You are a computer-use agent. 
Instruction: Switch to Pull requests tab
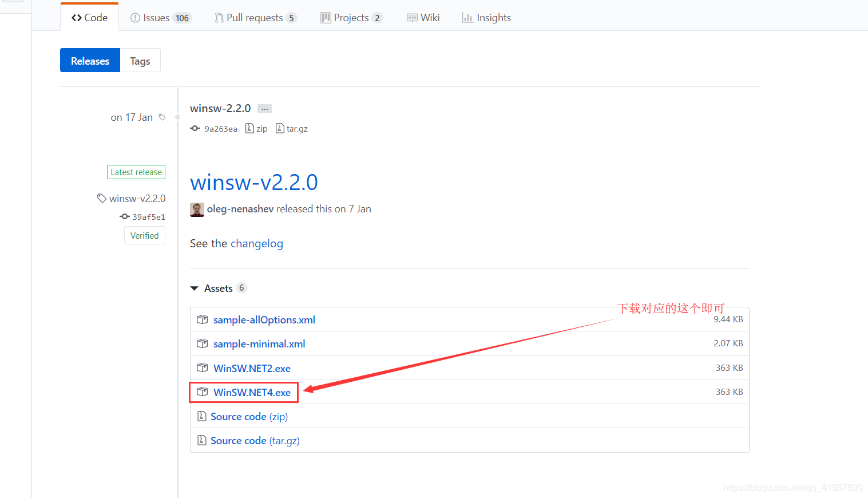tap(256, 18)
